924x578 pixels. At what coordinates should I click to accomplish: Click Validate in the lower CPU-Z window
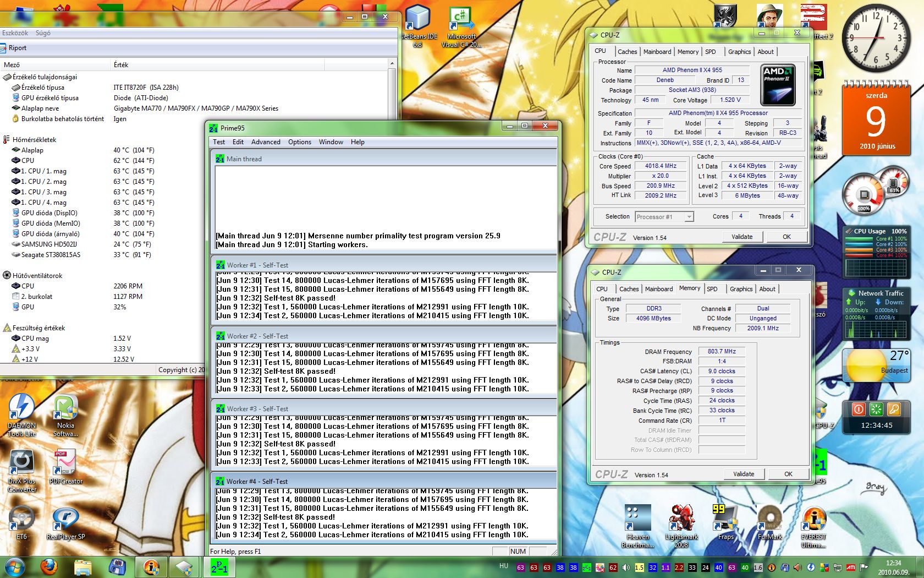pyautogui.click(x=744, y=474)
